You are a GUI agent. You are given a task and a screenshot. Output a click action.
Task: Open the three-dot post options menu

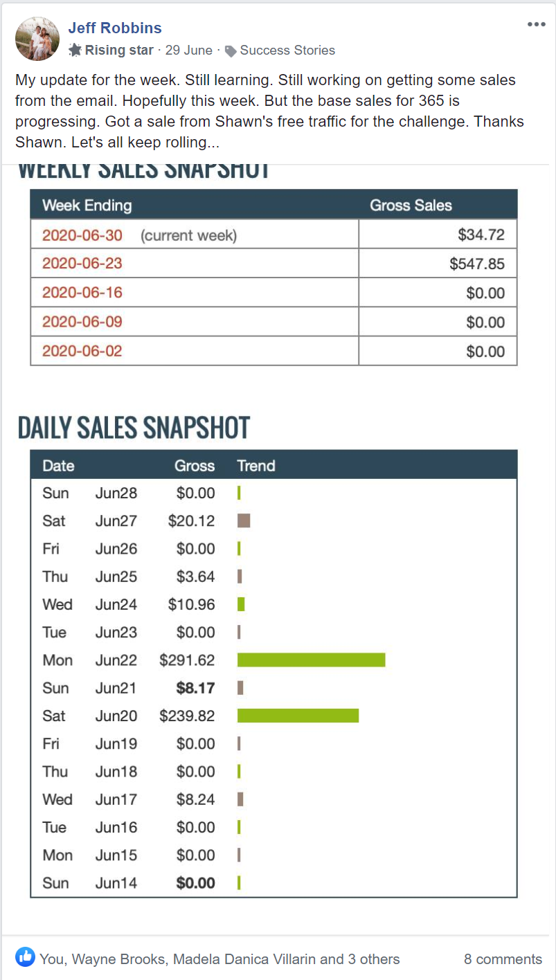pyautogui.click(x=537, y=24)
